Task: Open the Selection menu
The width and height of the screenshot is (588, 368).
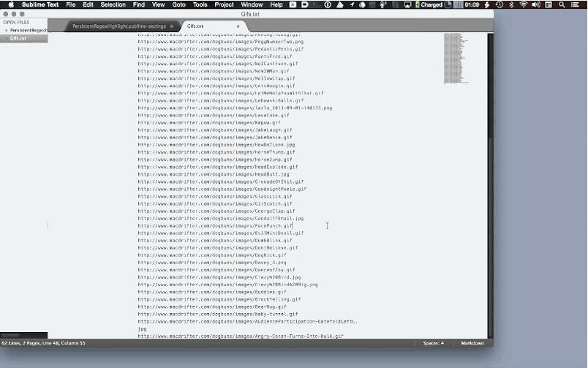Action: click(x=113, y=4)
